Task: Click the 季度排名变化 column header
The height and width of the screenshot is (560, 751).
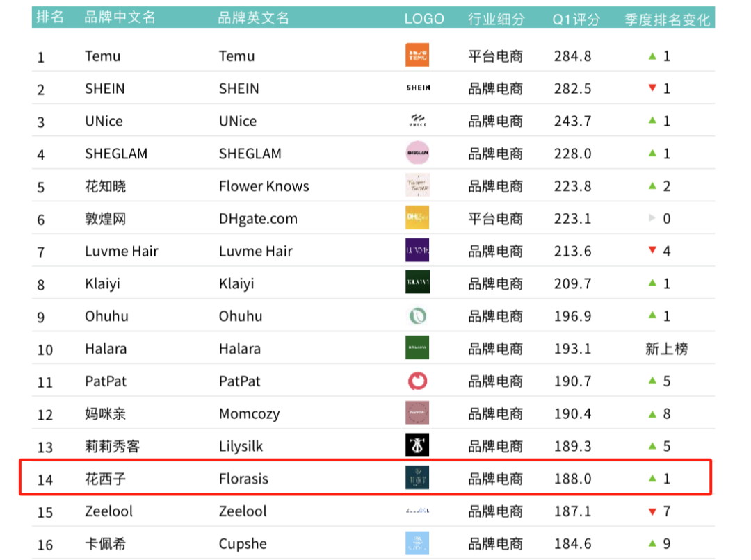Action: (x=668, y=19)
